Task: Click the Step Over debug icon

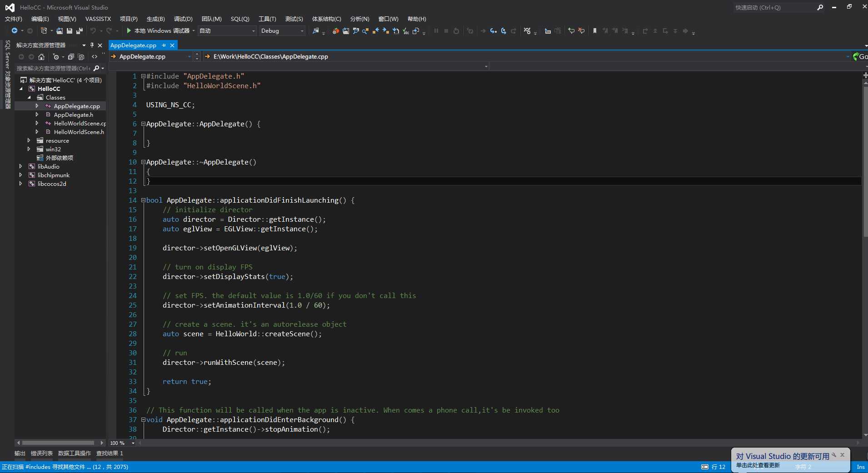Action: (504, 31)
